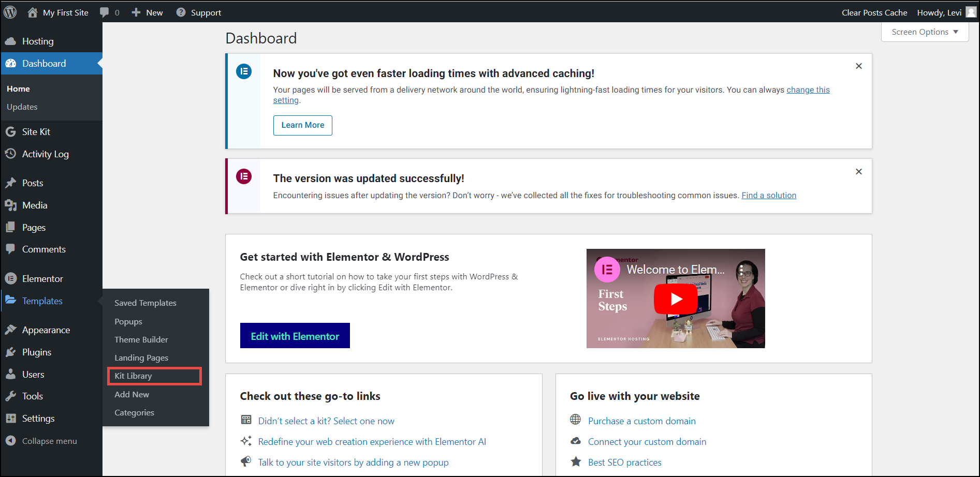The height and width of the screenshot is (477, 980).
Task: Click the Pages icon in sidebar
Action: [x=11, y=228]
